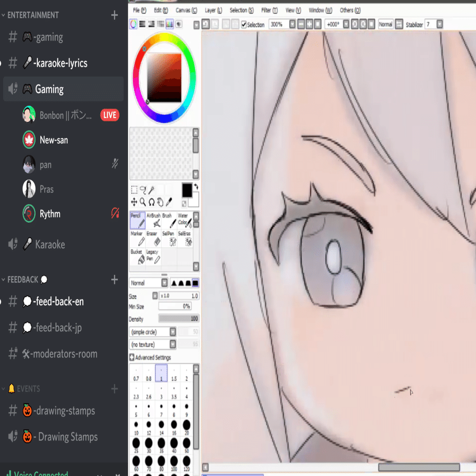Viewport: 476px width, 476px height.
Task: Select the sharpest peak brush edge shape
Action: tap(174, 283)
